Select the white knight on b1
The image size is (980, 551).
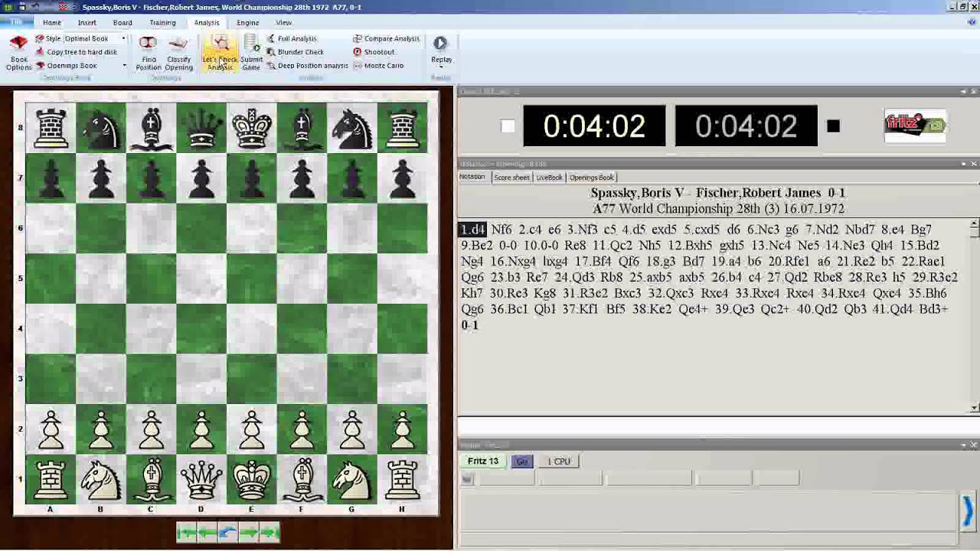[100, 480]
